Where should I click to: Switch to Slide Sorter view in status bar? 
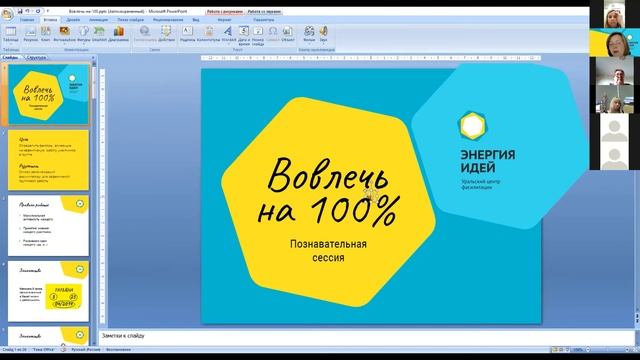point(561,350)
